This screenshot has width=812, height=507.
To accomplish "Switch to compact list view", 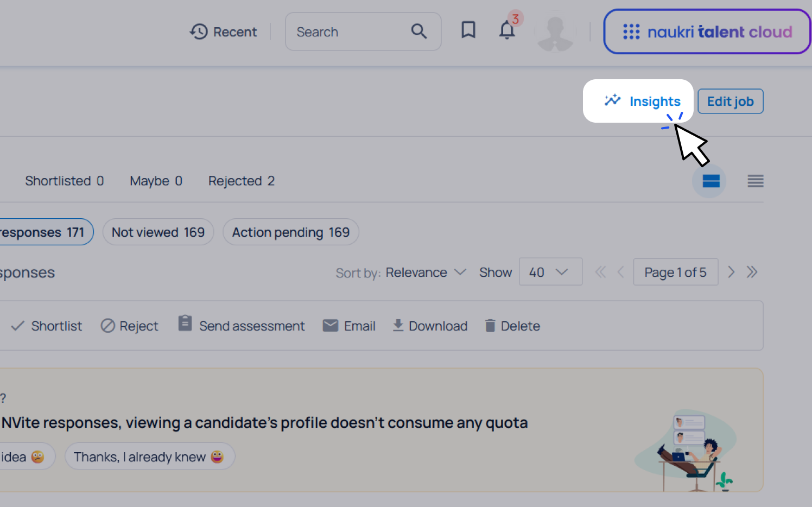I will 755,181.
